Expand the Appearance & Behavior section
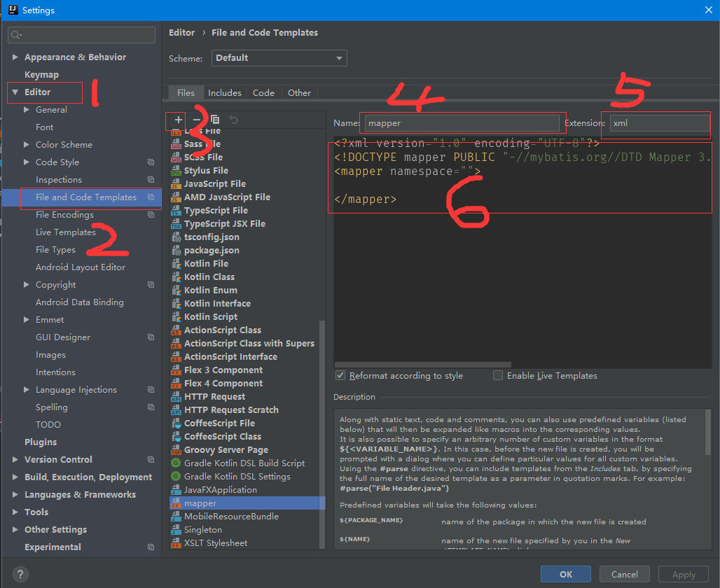The height and width of the screenshot is (588, 720). (x=14, y=57)
